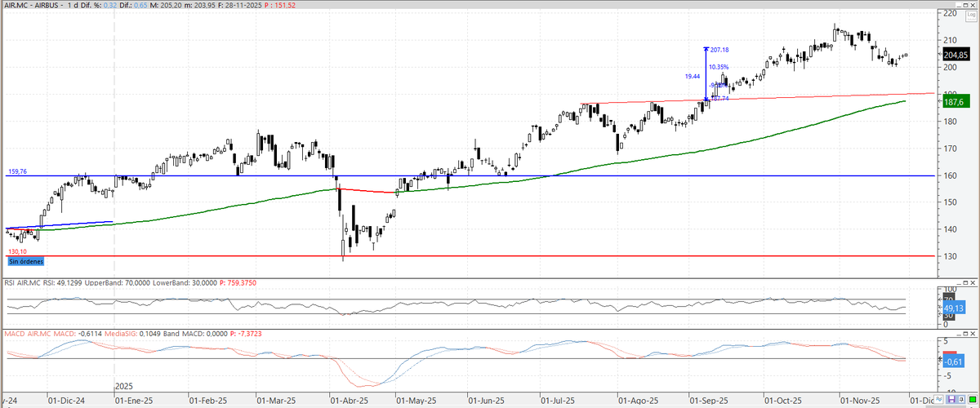Maximize the main AIR.MC chart panel
Image resolution: width=980 pixels, height=408 pixels.
(x=965, y=6)
